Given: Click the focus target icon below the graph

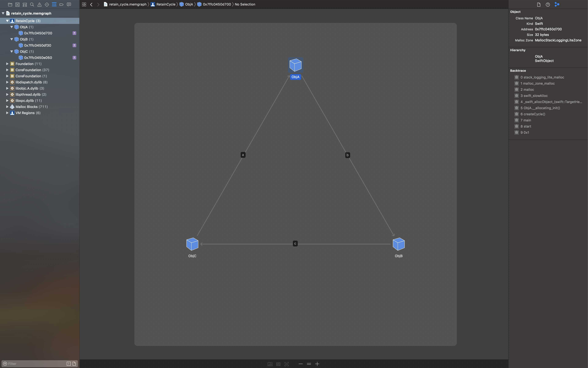Looking at the screenshot, I should [x=286, y=364].
